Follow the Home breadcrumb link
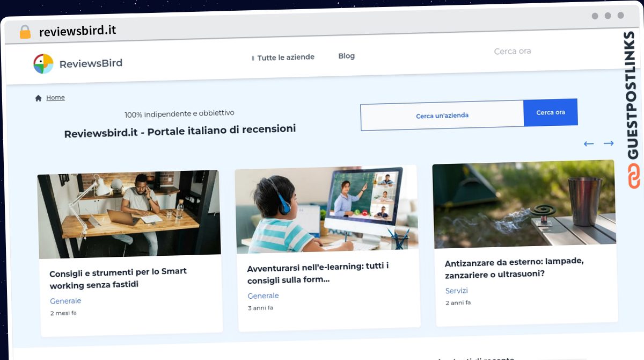 [x=55, y=98]
